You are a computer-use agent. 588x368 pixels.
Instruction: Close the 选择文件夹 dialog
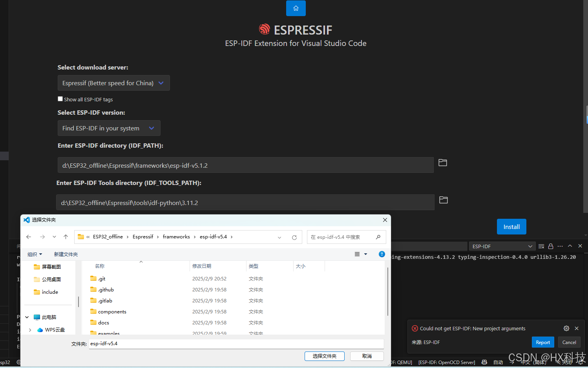(x=385, y=220)
